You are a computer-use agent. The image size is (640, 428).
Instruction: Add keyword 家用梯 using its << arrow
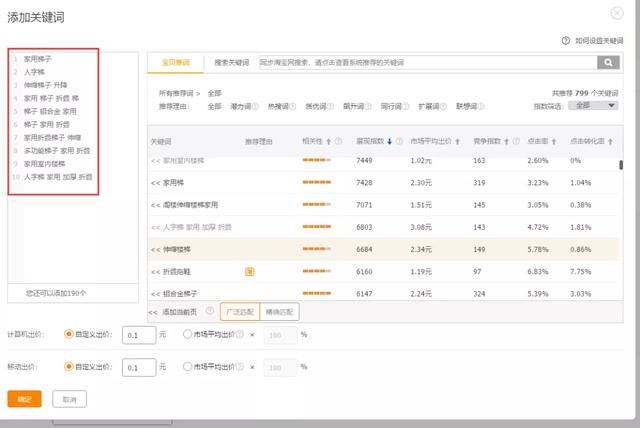pyautogui.click(x=155, y=183)
